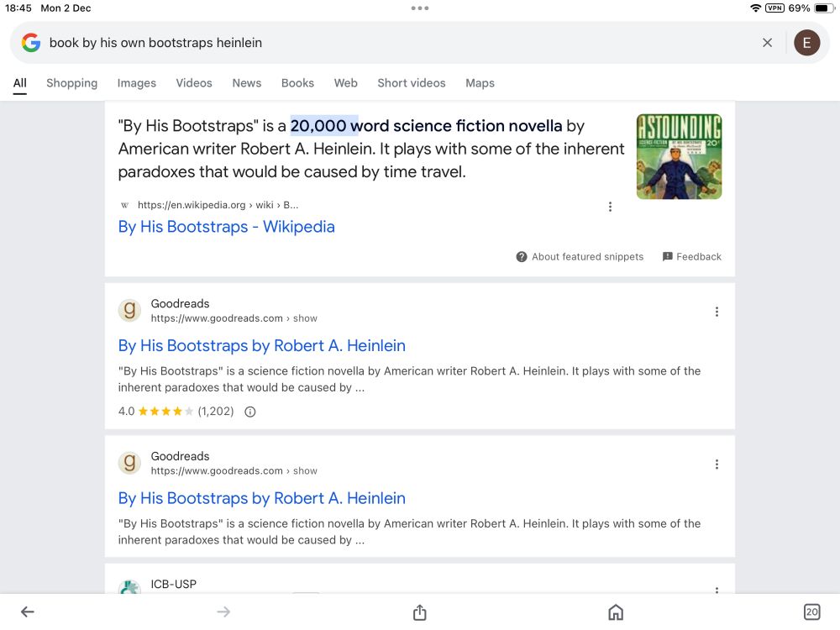Select the All search tab

pos(20,83)
